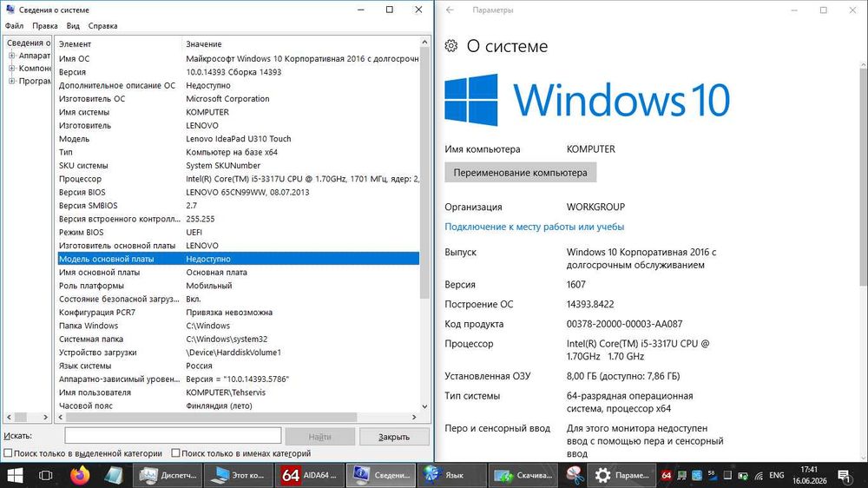Click the network tray icon
The width and height of the screenshot is (868, 488).
(x=682, y=475)
